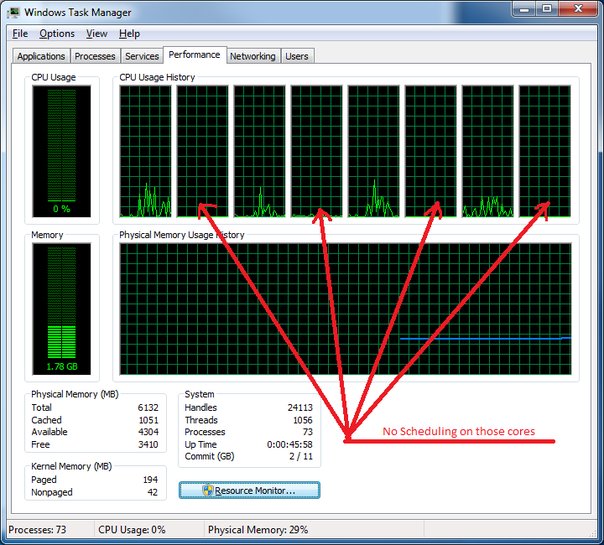Close the Task Manager window
The image size is (604, 545).
[x=578, y=9]
